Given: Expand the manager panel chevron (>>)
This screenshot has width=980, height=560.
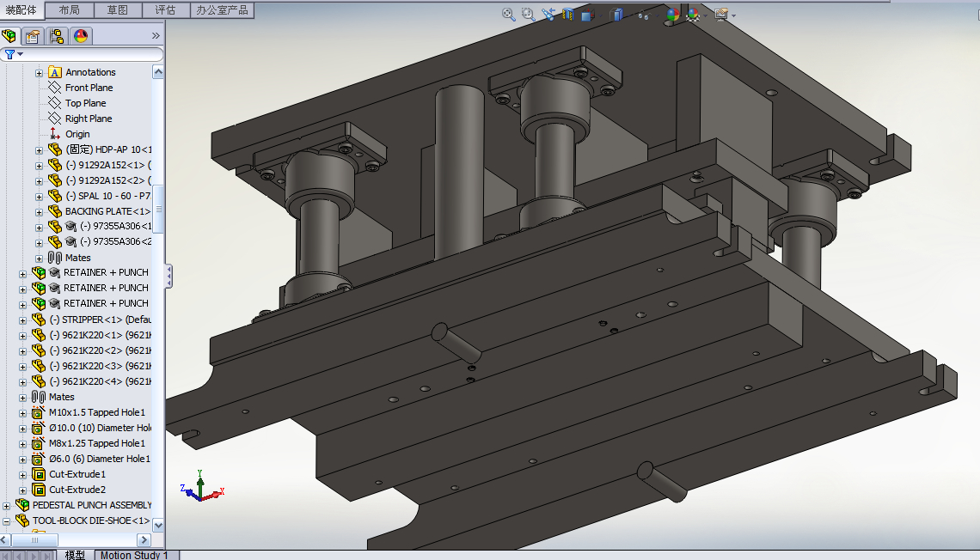Looking at the screenshot, I should 156,36.
